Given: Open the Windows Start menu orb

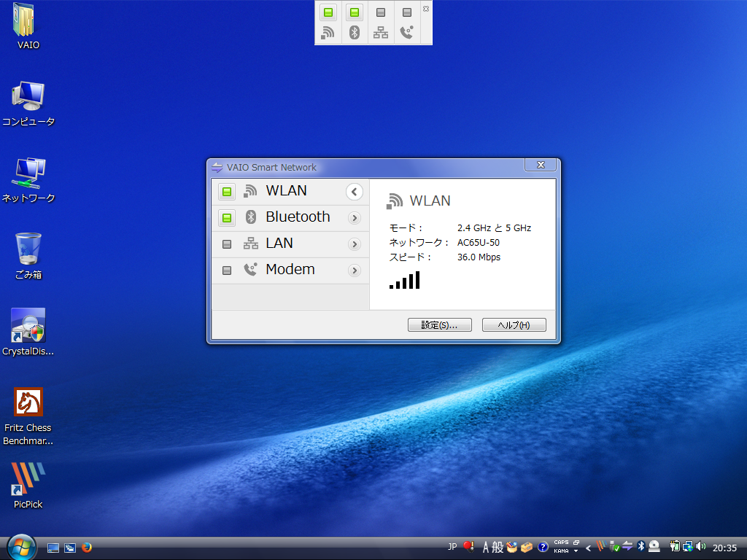Looking at the screenshot, I should (x=21, y=547).
